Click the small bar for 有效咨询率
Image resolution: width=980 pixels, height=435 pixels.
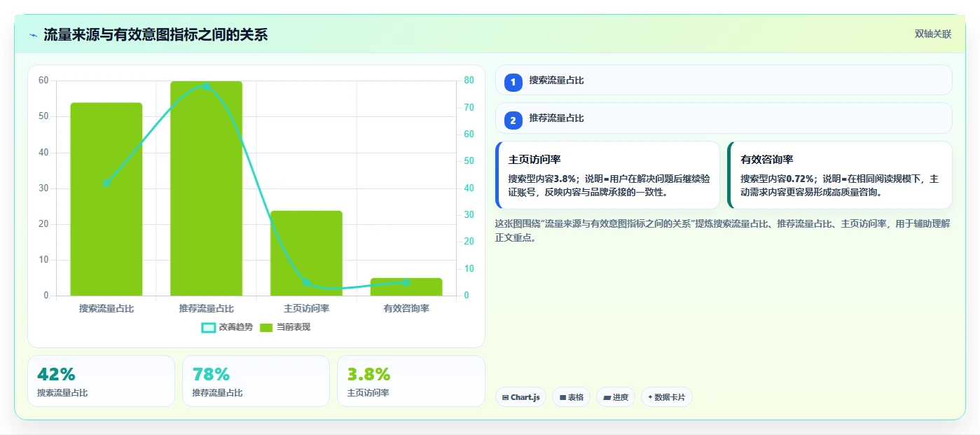pyautogui.click(x=406, y=287)
